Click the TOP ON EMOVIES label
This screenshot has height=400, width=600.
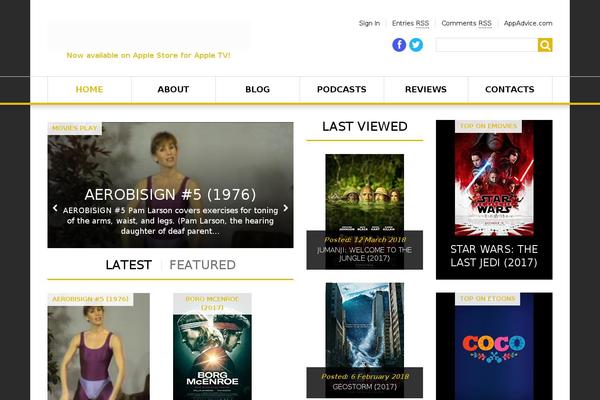click(488, 126)
